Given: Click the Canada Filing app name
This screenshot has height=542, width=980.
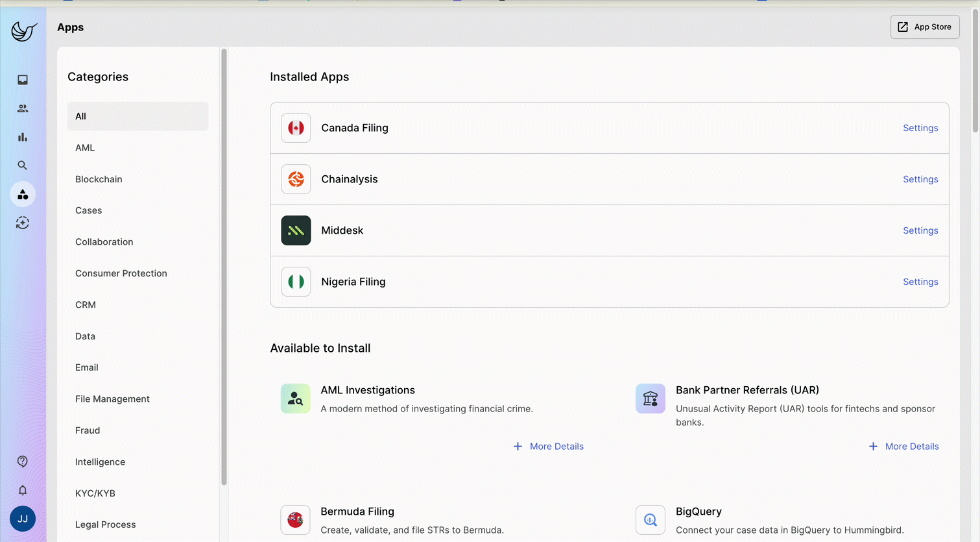Looking at the screenshot, I should (x=355, y=128).
